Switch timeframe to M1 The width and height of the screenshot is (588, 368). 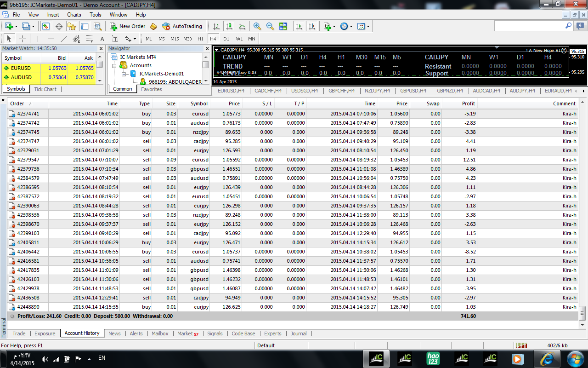(x=149, y=39)
